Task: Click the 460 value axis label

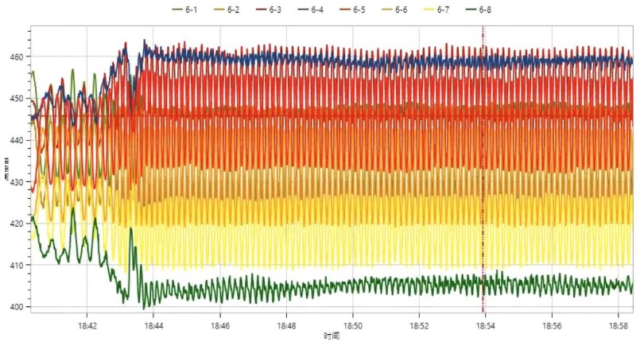Action: tap(17, 56)
